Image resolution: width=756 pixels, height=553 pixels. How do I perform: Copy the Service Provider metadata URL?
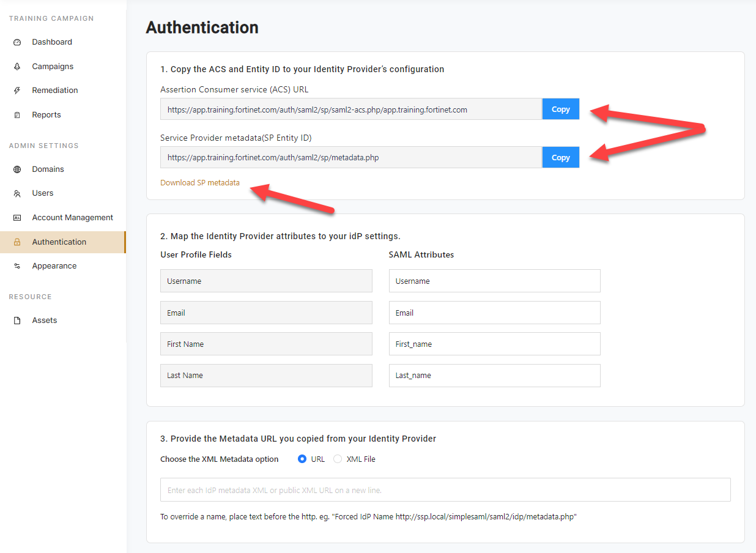(560, 157)
